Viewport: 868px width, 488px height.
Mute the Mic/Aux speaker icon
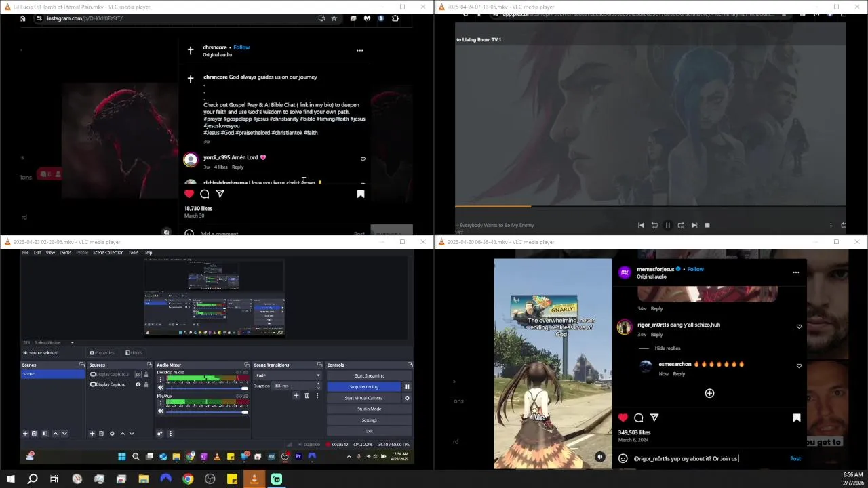pos(161,411)
